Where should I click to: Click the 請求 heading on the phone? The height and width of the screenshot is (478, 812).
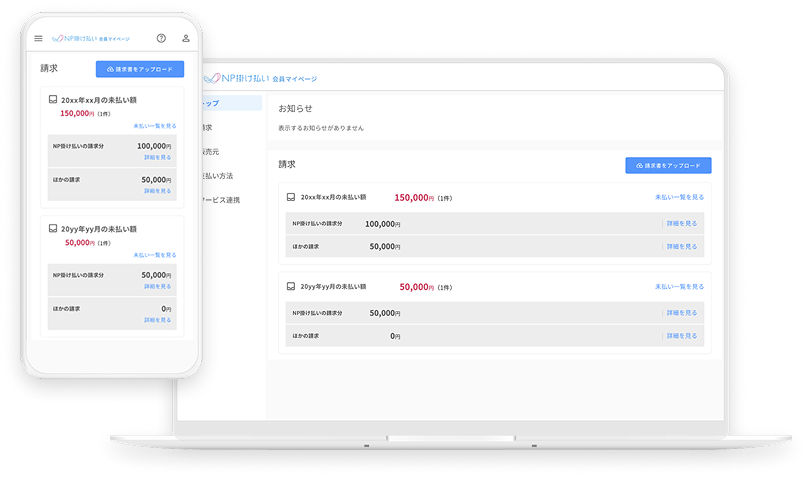click(x=49, y=68)
